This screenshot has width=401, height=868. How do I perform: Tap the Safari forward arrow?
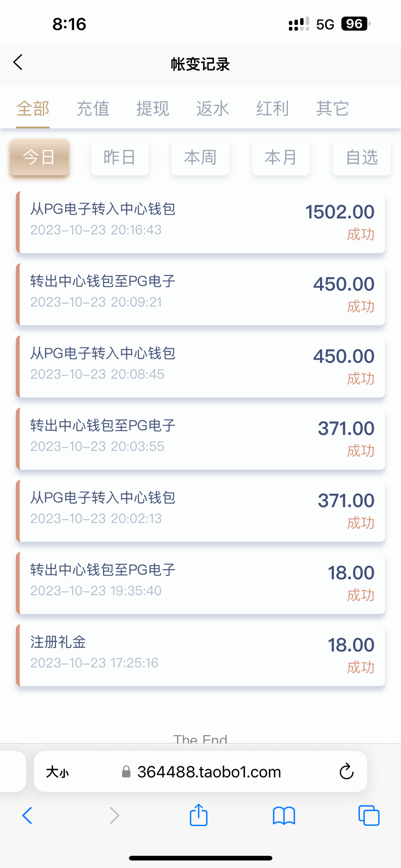[115, 816]
